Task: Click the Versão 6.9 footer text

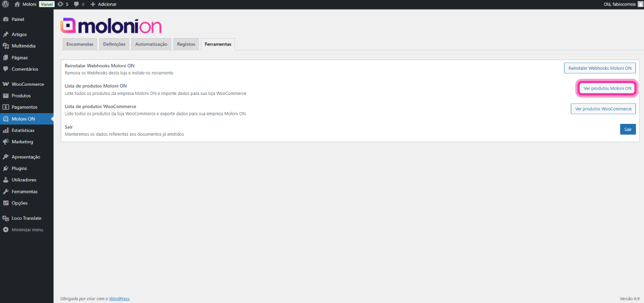Action: pyautogui.click(x=630, y=299)
